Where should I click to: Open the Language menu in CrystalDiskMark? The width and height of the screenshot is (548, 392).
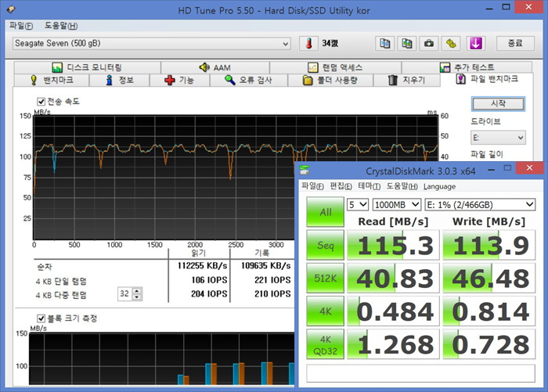tap(439, 186)
